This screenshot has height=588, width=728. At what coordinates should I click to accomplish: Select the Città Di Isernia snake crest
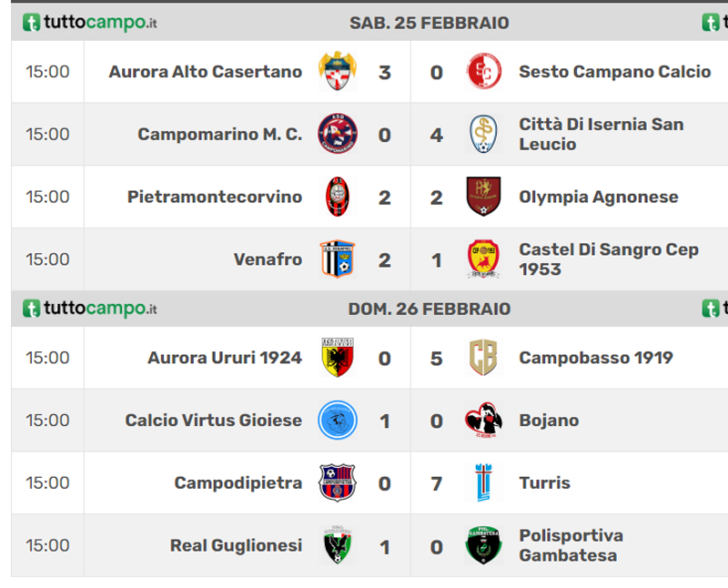483,134
